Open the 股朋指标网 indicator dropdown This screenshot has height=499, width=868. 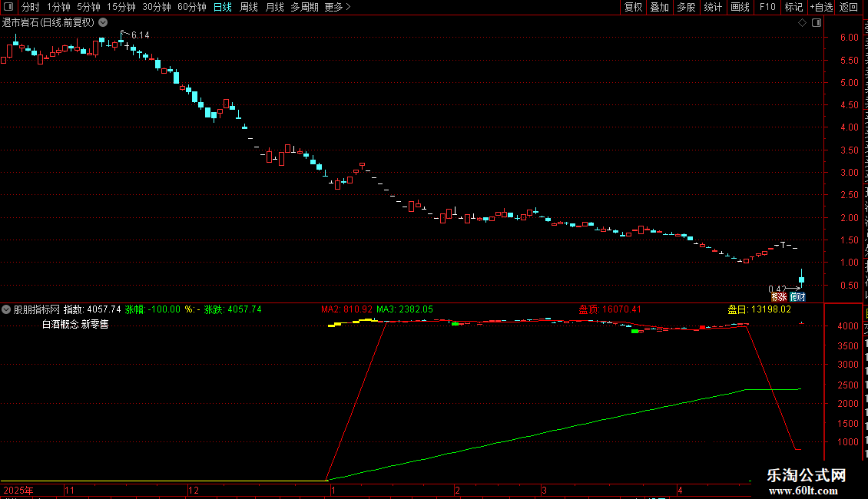[6, 309]
